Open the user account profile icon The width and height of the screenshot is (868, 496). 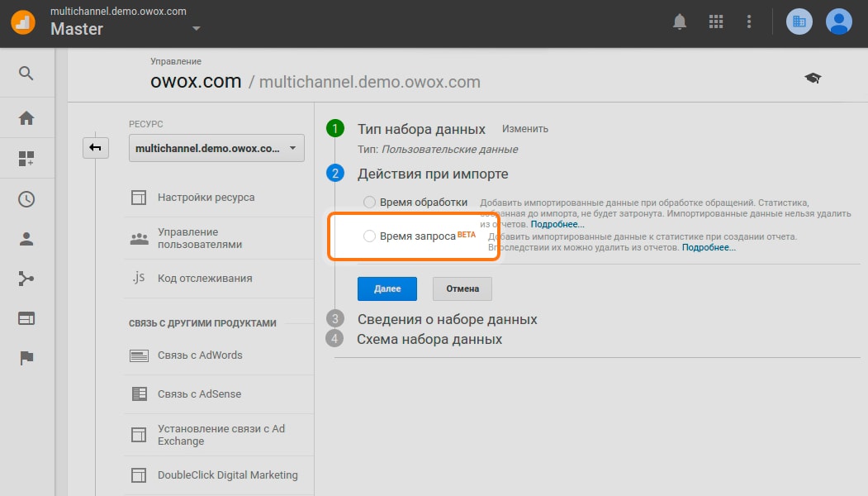838,21
